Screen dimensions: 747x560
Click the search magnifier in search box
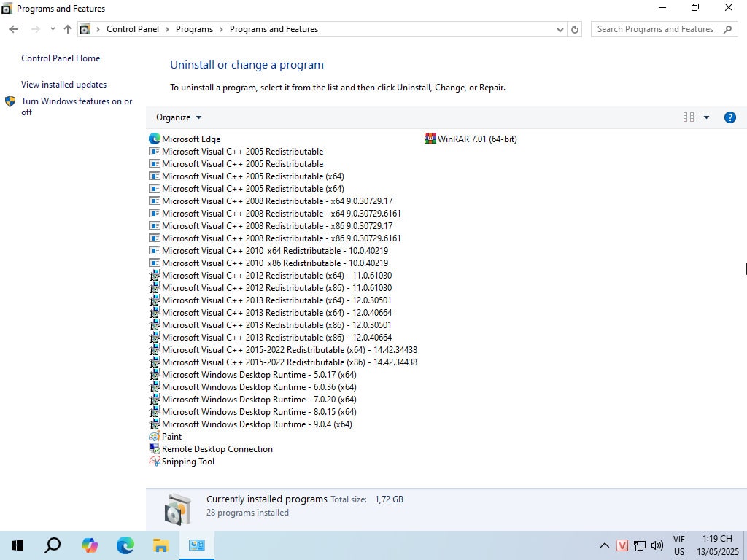click(727, 29)
